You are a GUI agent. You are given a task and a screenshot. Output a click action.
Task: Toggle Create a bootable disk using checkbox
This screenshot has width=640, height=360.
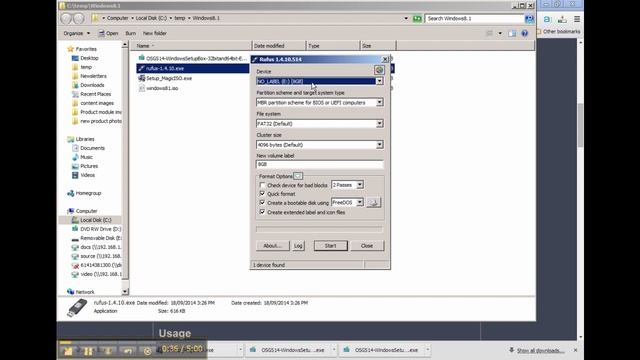coord(262,202)
